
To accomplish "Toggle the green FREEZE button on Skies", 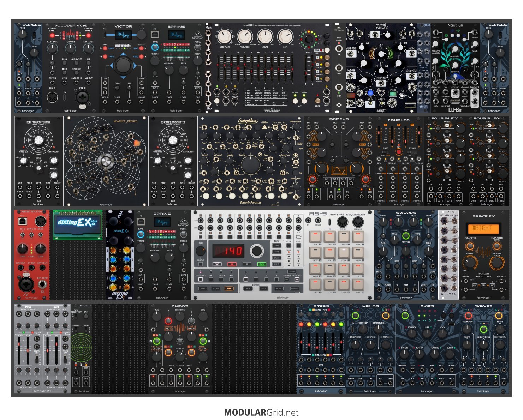I will tap(405, 316).
